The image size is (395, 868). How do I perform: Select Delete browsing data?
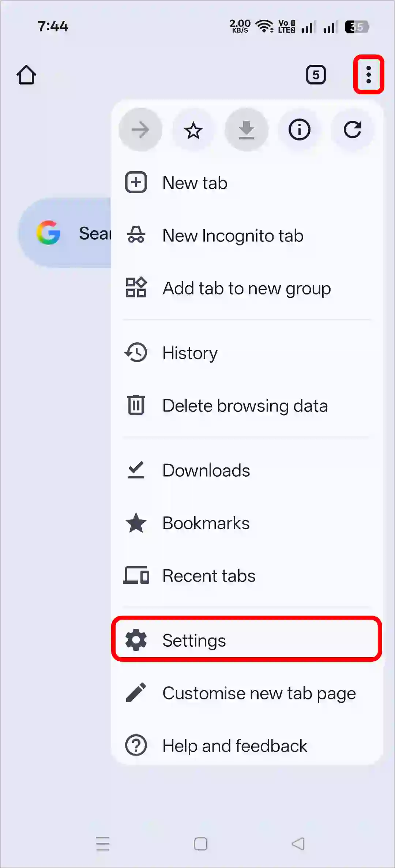245,406
